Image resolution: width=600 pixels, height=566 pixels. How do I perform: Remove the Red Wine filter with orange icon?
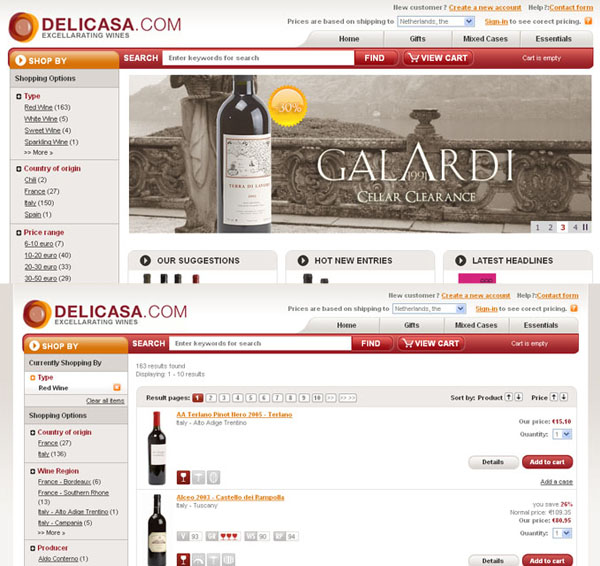coord(117,388)
